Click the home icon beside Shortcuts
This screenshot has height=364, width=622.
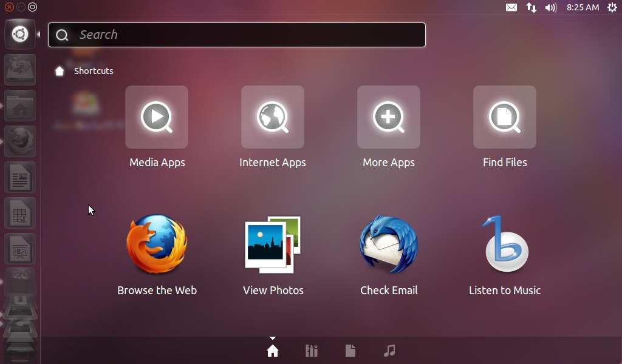60,71
